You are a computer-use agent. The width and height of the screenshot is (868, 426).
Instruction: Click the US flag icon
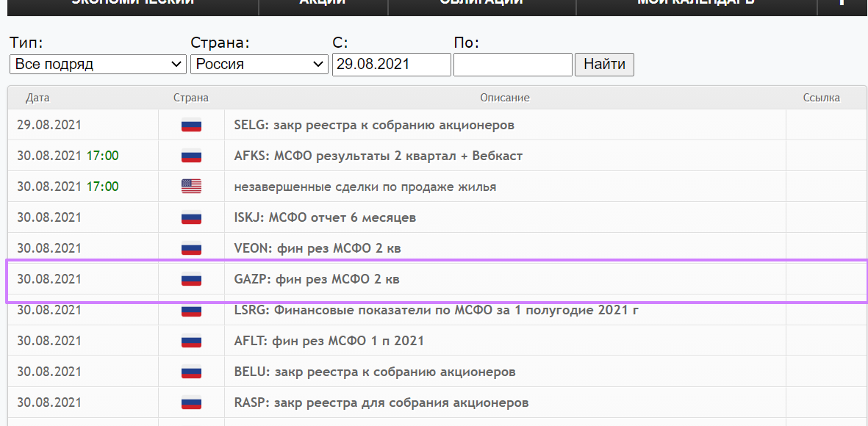pyautogui.click(x=192, y=187)
